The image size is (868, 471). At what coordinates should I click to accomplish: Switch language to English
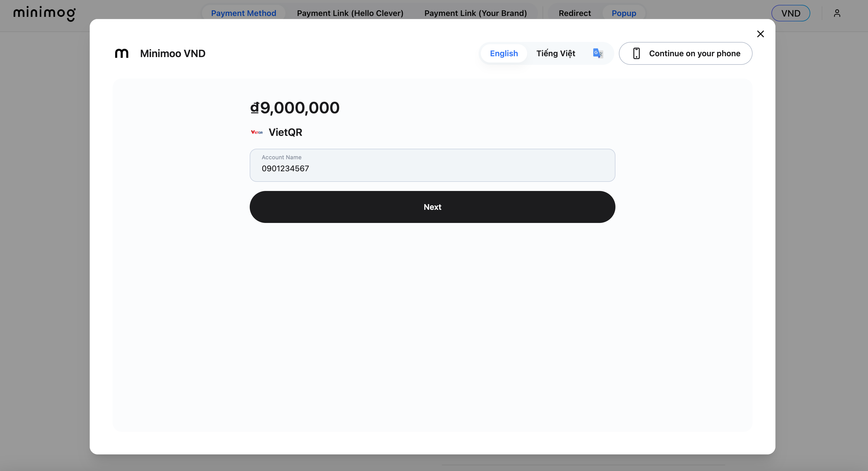click(503, 54)
